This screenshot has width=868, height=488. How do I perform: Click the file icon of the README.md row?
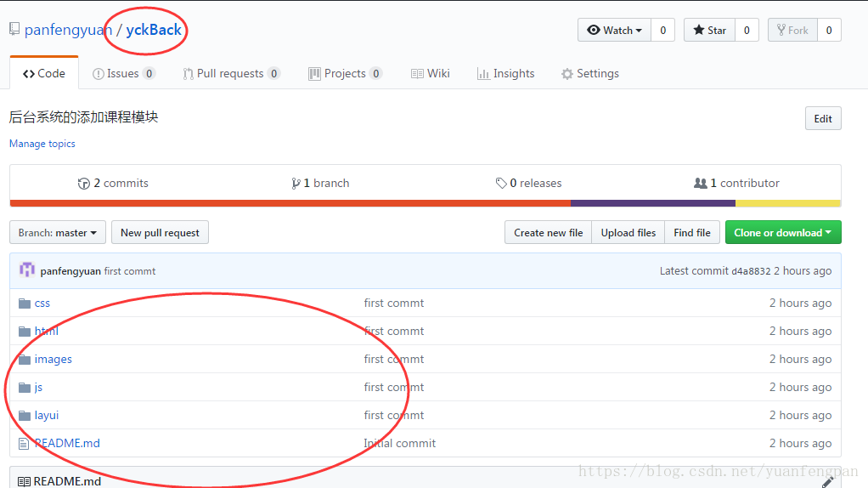(23, 444)
